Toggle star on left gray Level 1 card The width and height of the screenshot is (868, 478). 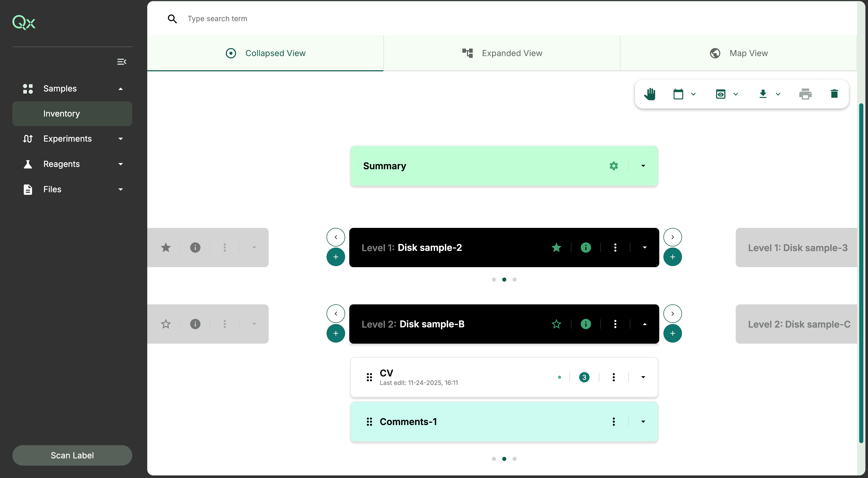pyautogui.click(x=166, y=248)
